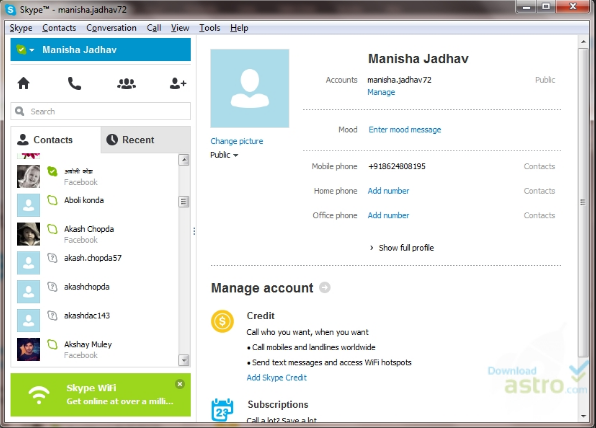
Task: Click Enter mood message link
Action: 405,130
